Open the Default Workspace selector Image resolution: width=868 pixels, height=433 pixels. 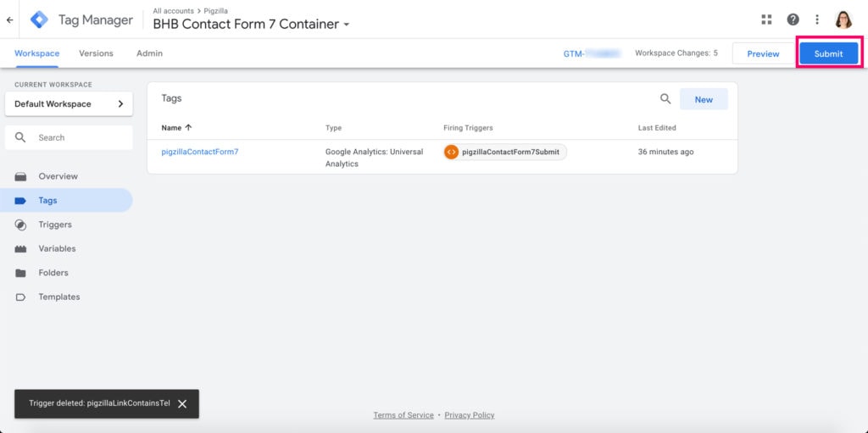click(x=69, y=104)
